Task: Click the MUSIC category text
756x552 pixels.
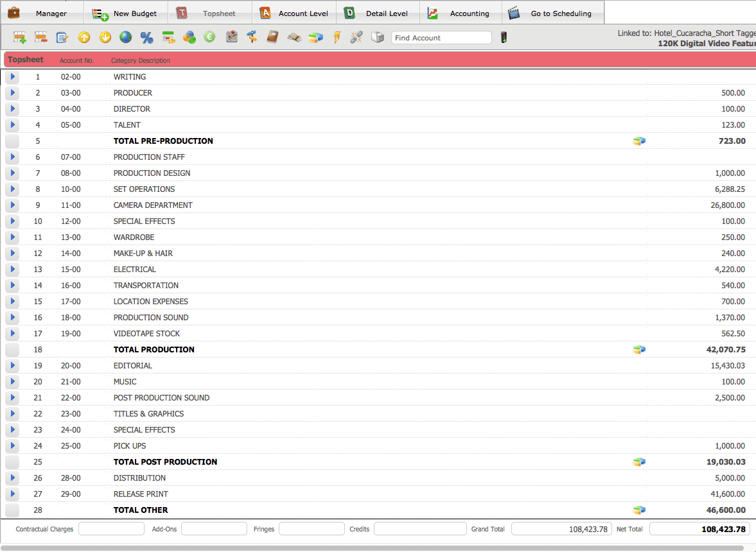Action: tap(125, 381)
